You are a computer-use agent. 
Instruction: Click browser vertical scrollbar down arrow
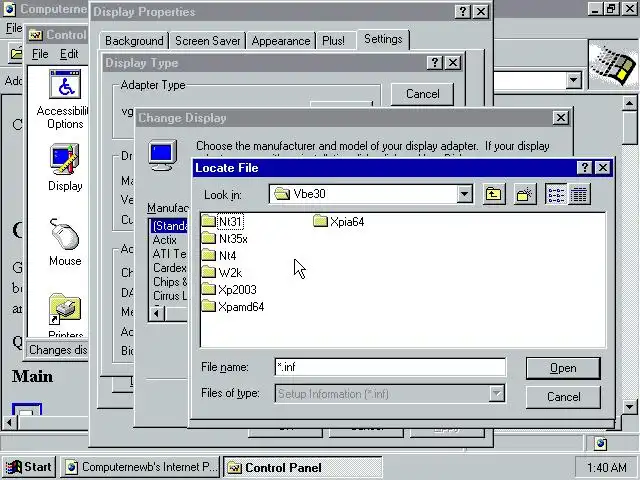(629, 407)
